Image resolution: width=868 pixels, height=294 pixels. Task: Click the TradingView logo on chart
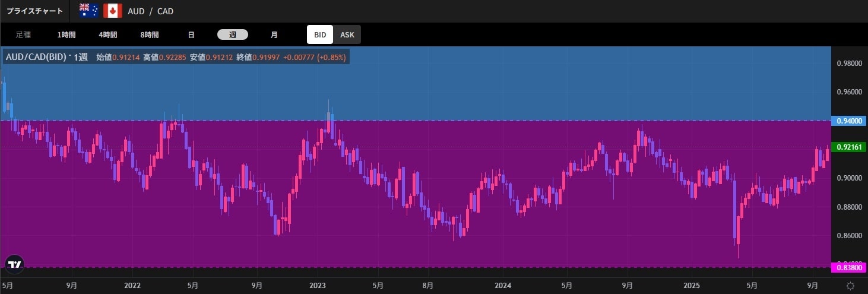pyautogui.click(x=14, y=265)
